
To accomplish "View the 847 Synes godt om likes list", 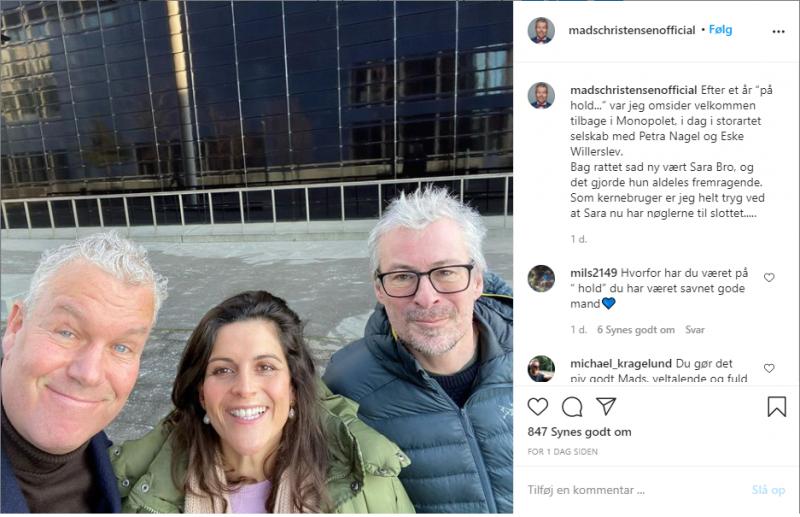I will tap(579, 432).
